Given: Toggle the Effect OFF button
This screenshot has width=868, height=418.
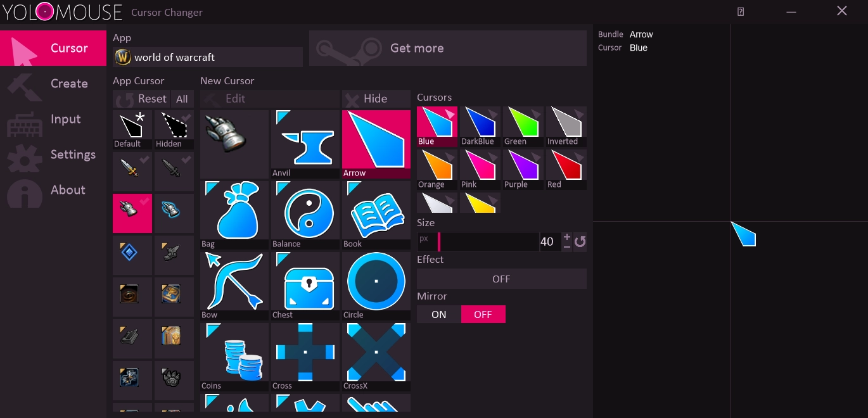Looking at the screenshot, I should coord(501,279).
